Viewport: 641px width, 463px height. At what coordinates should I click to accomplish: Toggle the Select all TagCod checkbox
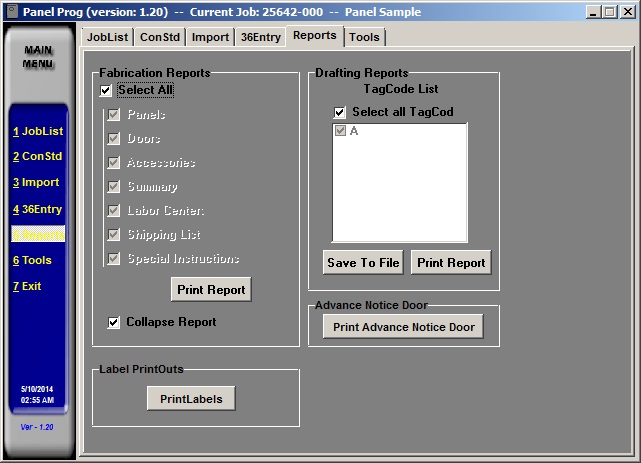(x=340, y=112)
